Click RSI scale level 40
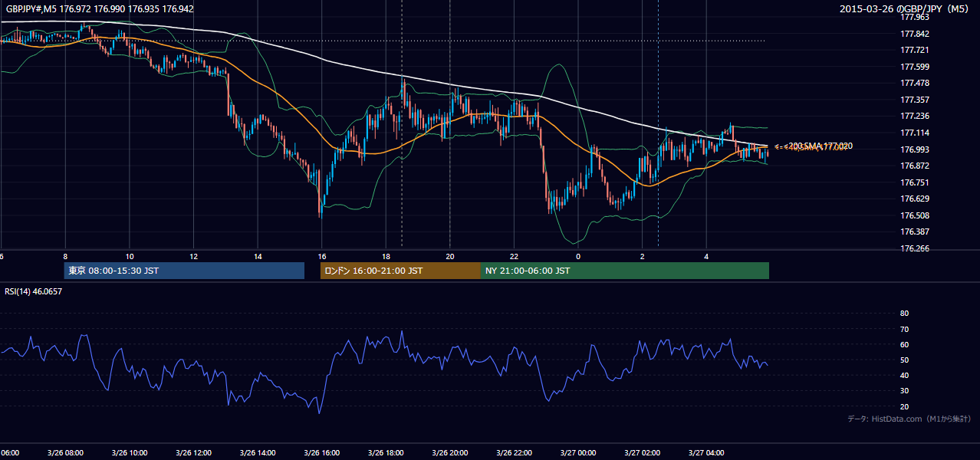The image size is (980, 460). [904, 375]
